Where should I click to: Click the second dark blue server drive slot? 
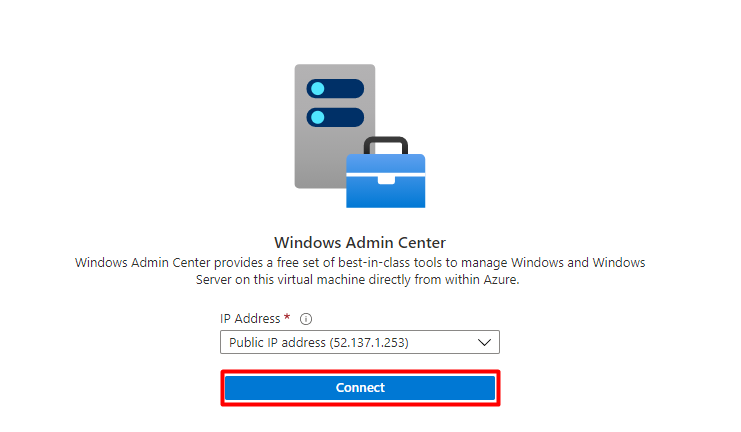click(336, 117)
